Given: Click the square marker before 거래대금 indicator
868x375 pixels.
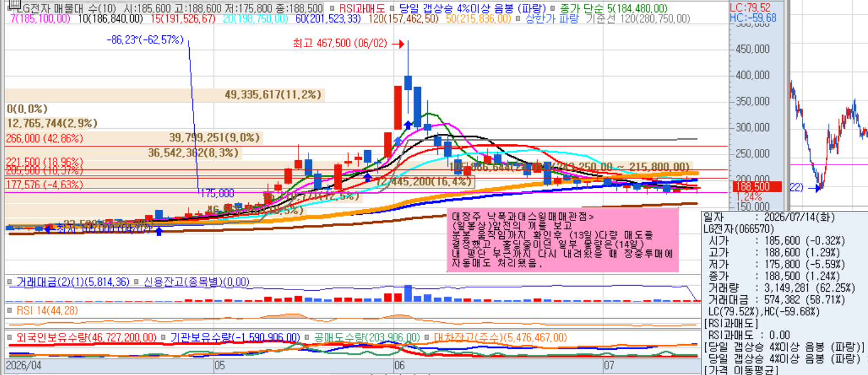Looking at the screenshot, I should tap(9, 281).
